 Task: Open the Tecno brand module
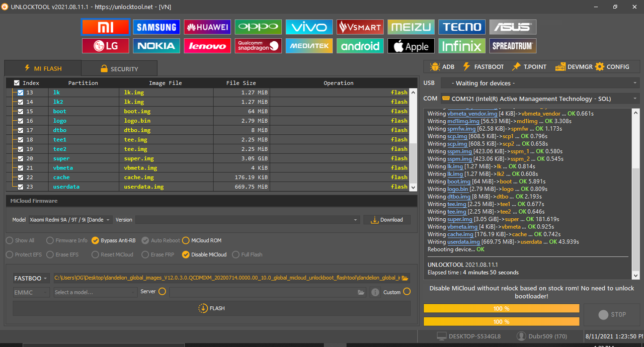(462, 27)
